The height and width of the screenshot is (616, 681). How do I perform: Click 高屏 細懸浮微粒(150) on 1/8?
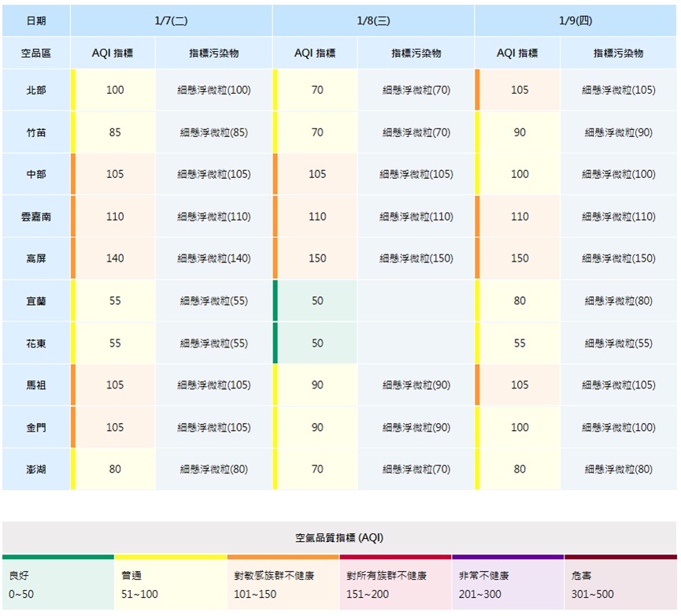point(416,258)
